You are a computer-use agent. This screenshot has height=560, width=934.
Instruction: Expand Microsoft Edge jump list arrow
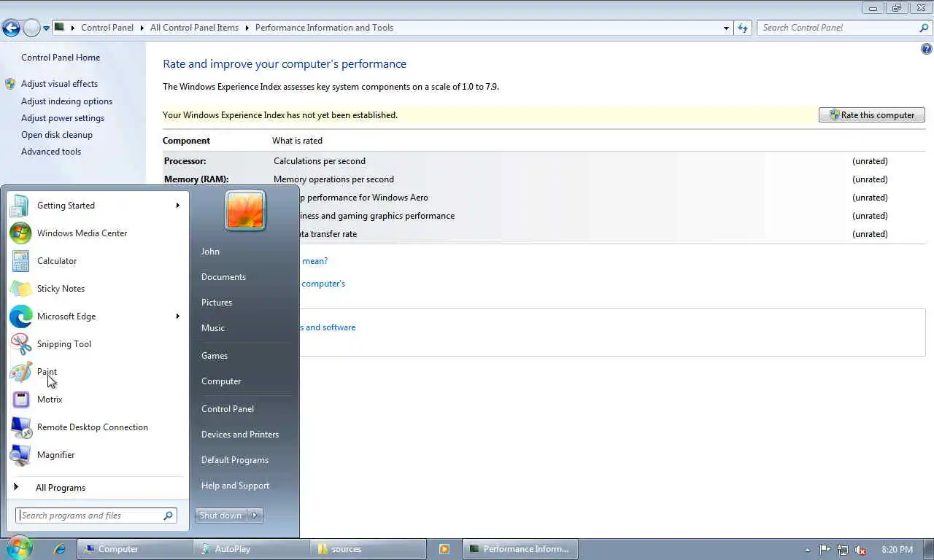click(177, 316)
